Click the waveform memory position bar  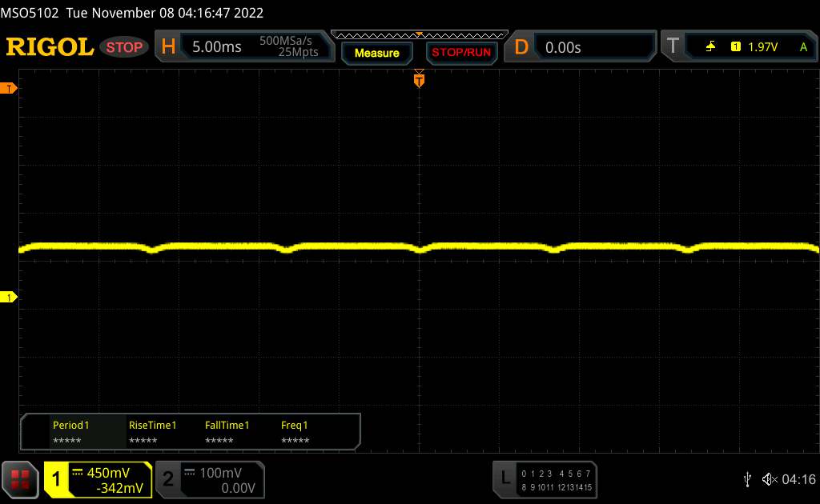tap(420, 35)
